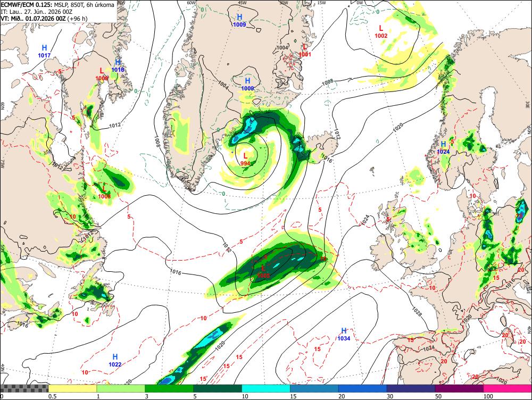The height and width of the screenshot is (400, 532).
Task: Click the header line 'ECMWF/ECM 0.125: MSLP, 850T, 6h úrkoma'
Action: (x=57, y=5)
